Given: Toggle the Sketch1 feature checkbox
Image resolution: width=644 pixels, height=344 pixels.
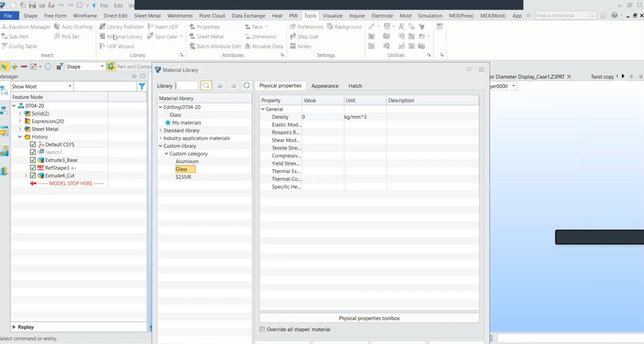Looking at the screenshot, I should pyautogui.click(x=33, y=152).
